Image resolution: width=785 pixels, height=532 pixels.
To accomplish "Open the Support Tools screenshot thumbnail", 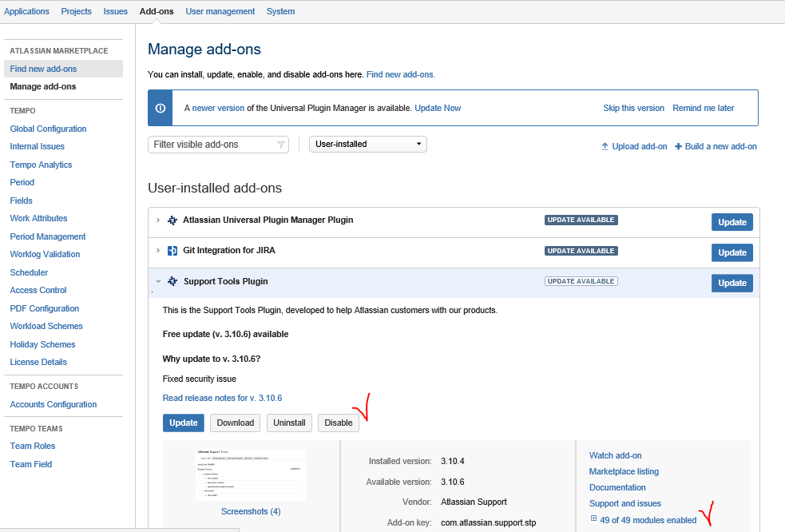I will pos(250,474).
